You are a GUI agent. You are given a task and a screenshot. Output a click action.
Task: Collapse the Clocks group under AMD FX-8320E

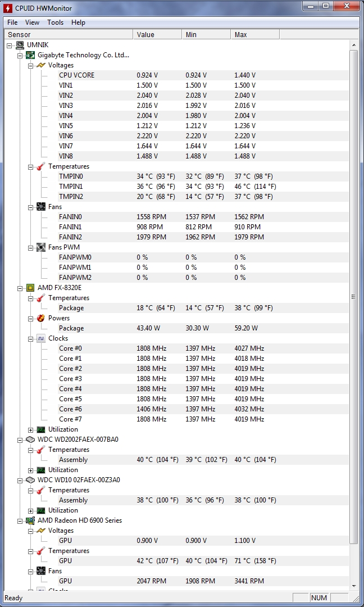(30, 338)
